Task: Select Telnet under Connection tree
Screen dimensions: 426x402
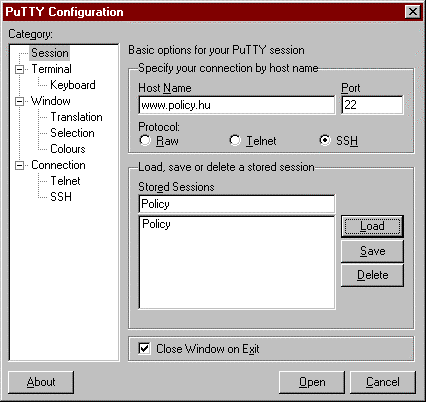Action: click(x=65, y=181)
